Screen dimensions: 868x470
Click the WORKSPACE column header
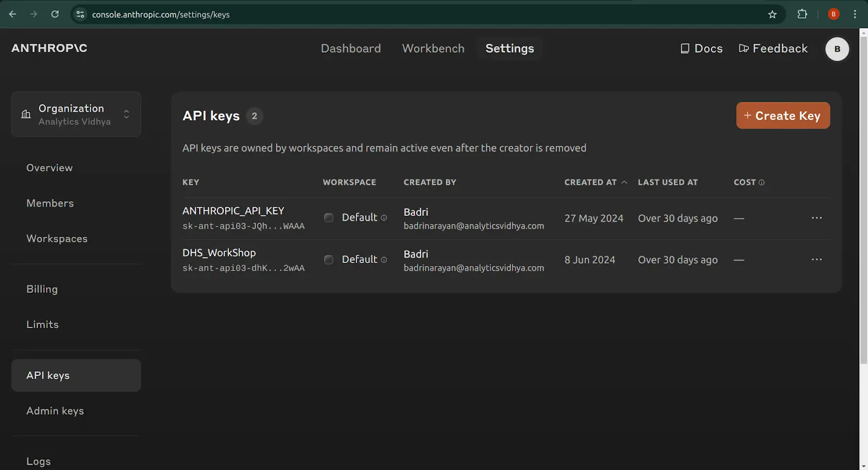(x=349, y=182)
